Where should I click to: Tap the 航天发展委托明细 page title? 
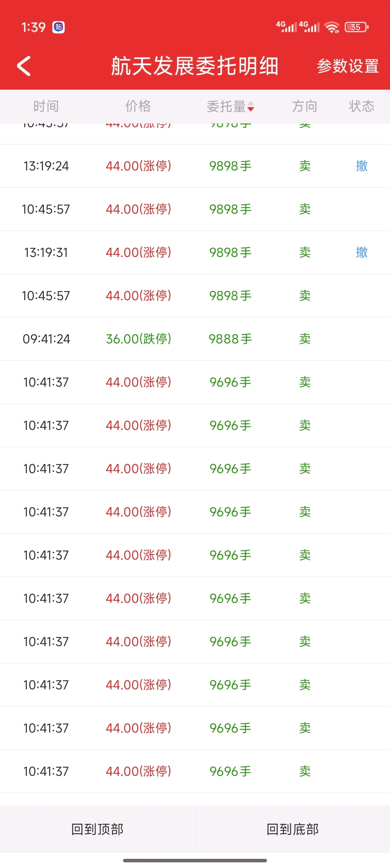click(195, 66)
